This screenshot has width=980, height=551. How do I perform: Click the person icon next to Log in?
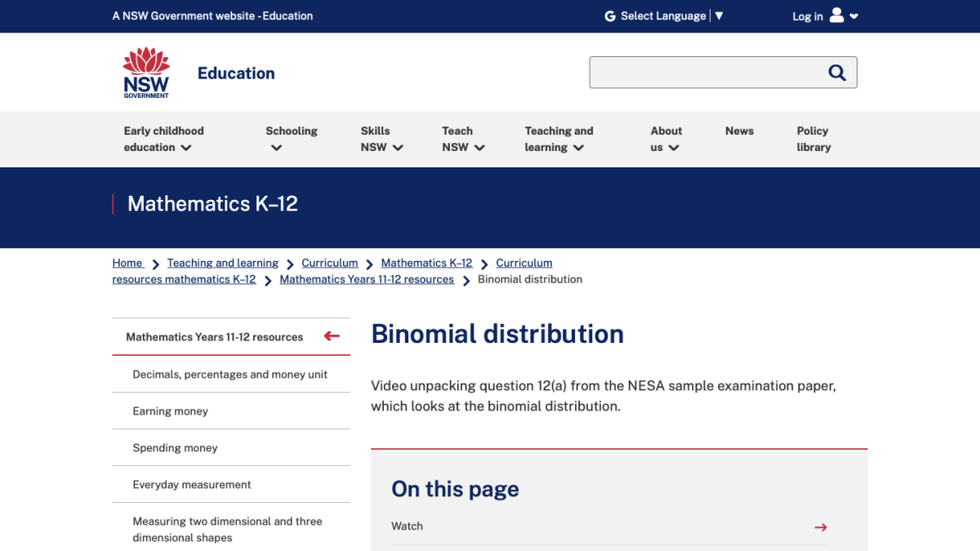(x=835, y=16)
